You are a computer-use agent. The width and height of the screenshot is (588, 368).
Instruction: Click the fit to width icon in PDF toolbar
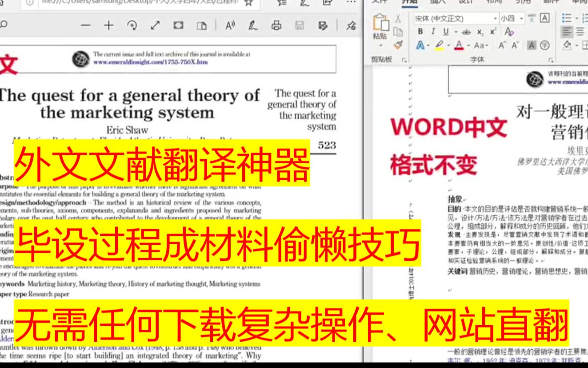click(178, 25)
